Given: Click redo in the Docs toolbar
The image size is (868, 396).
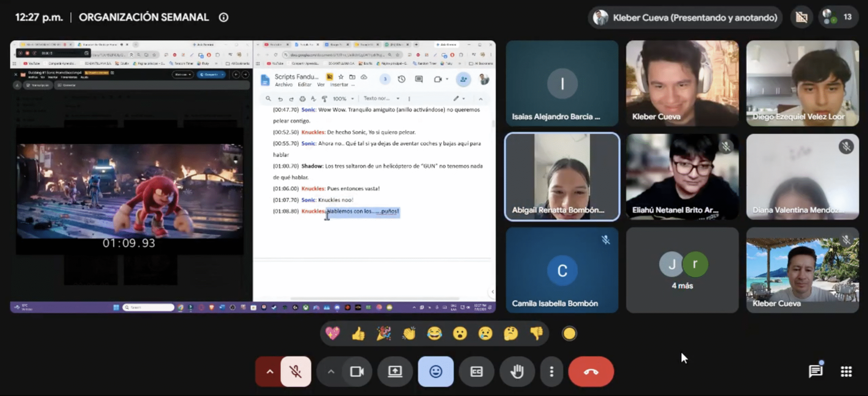Looking at the screenshot, I should (x=291, y=99).
